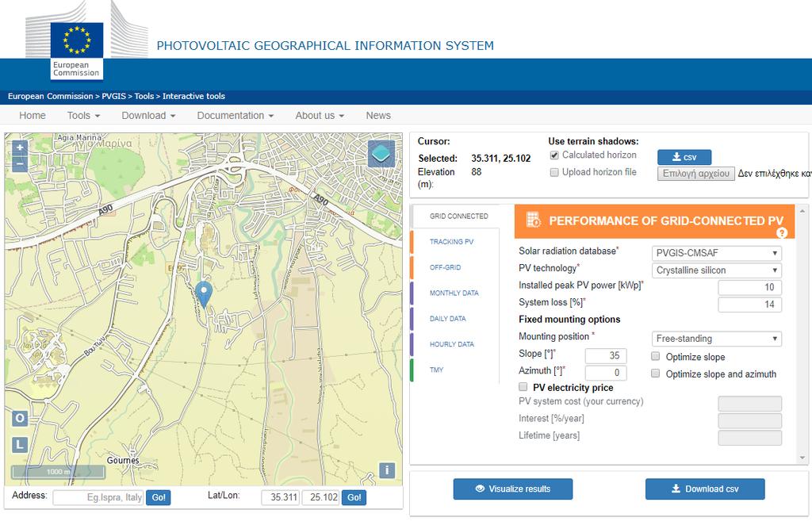Open Solar radiation database dropdown
Screen dimensions: 812x529
716,253
